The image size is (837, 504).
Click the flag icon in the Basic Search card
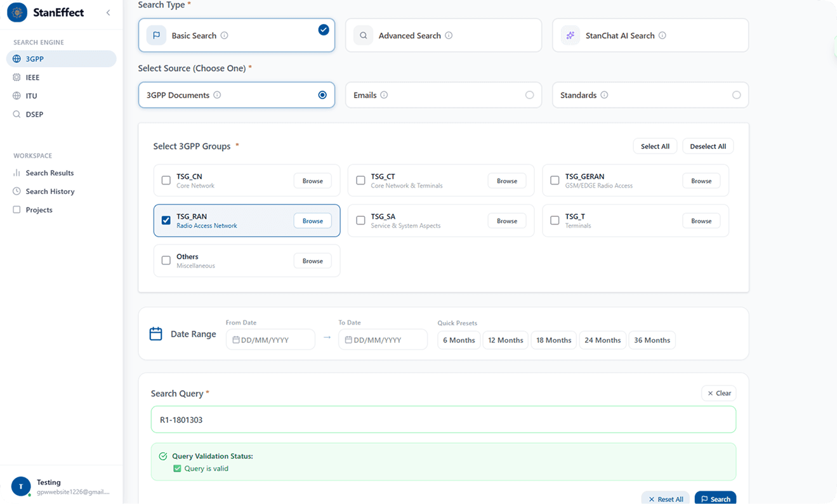tap(156, 36)
